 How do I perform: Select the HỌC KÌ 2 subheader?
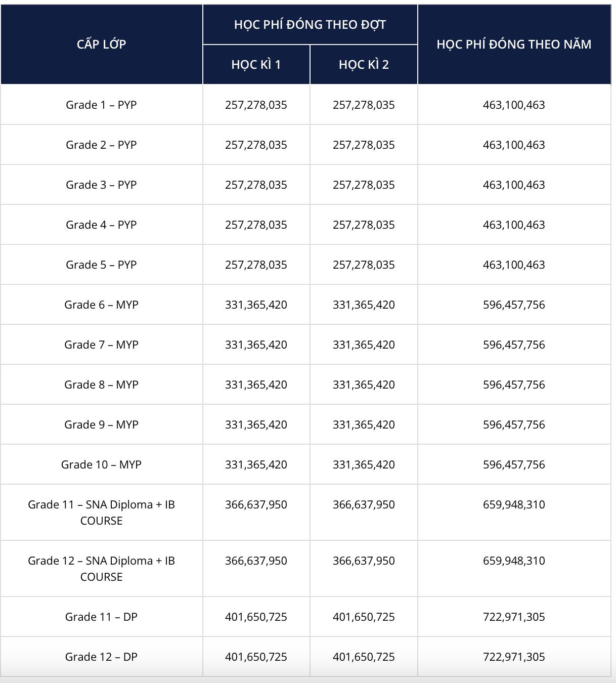(364, 64)
